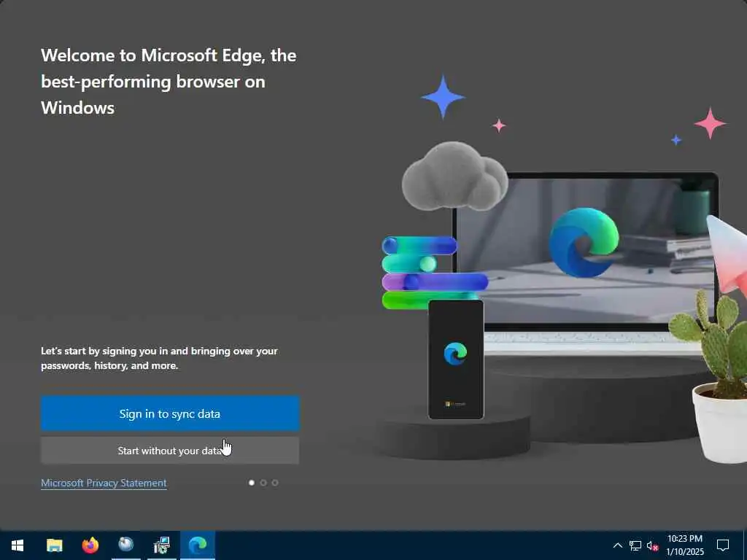Click Sign in to sync data button

170,413
